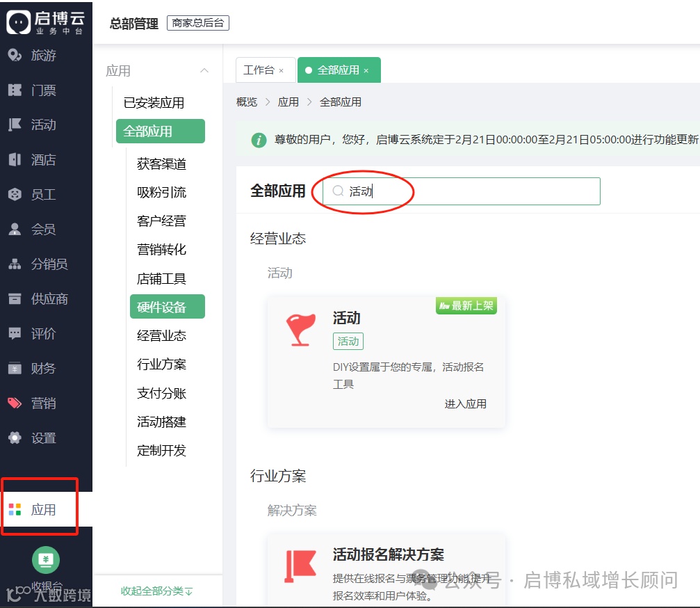This screenshot has height=608, width=700.
Task: Open the 收银台 green cashier icon
Action: (x=46, y=560)
